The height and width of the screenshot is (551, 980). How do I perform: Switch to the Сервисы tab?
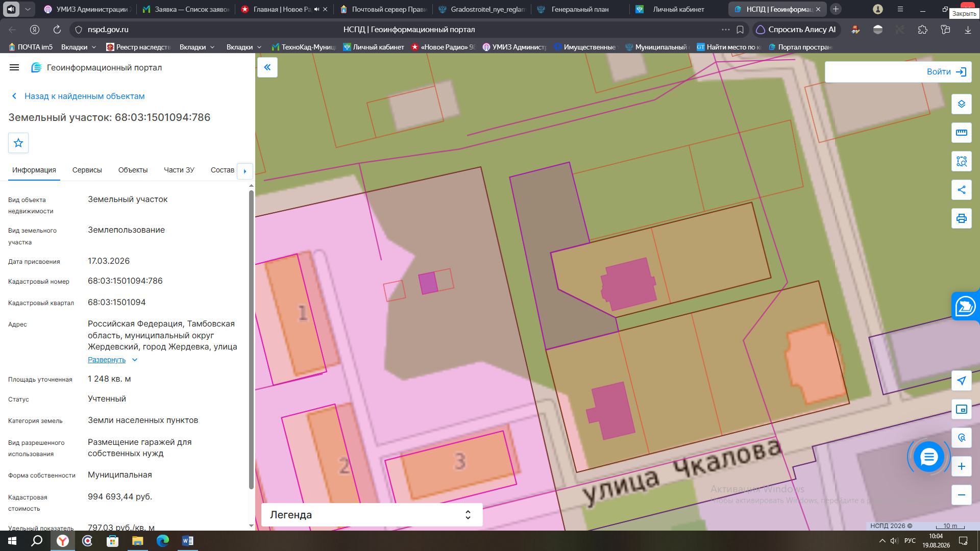(x=87, y=170)
